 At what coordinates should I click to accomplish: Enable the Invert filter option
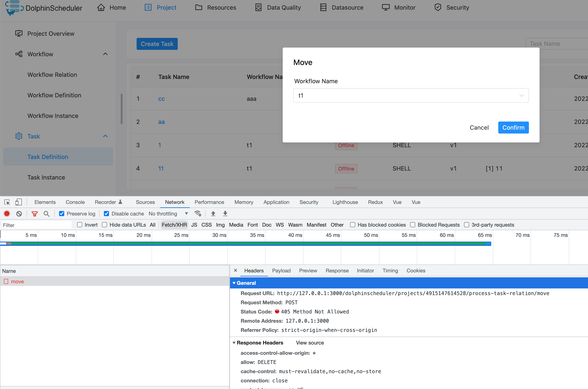80,224
